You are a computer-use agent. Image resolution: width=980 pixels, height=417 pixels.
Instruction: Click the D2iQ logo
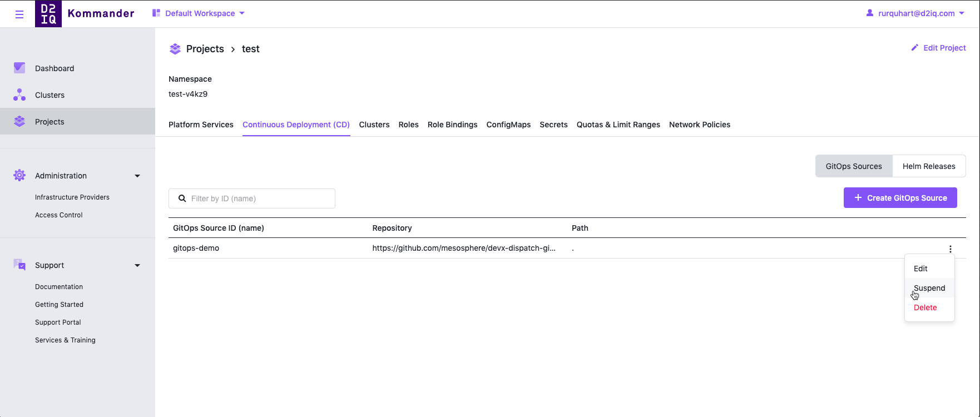[48, 14]
